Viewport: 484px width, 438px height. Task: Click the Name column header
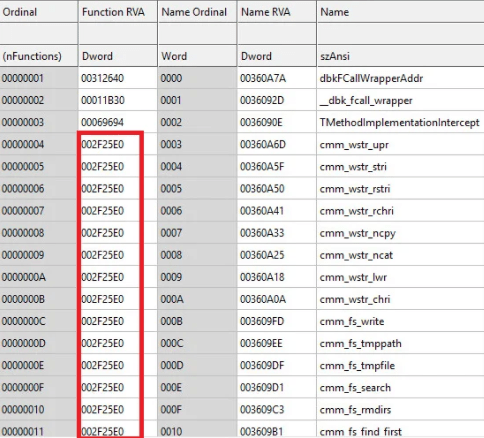(401, 12)
